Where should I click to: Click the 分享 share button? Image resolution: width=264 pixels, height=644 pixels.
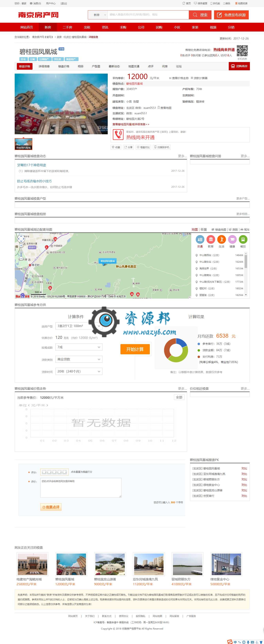128,147
